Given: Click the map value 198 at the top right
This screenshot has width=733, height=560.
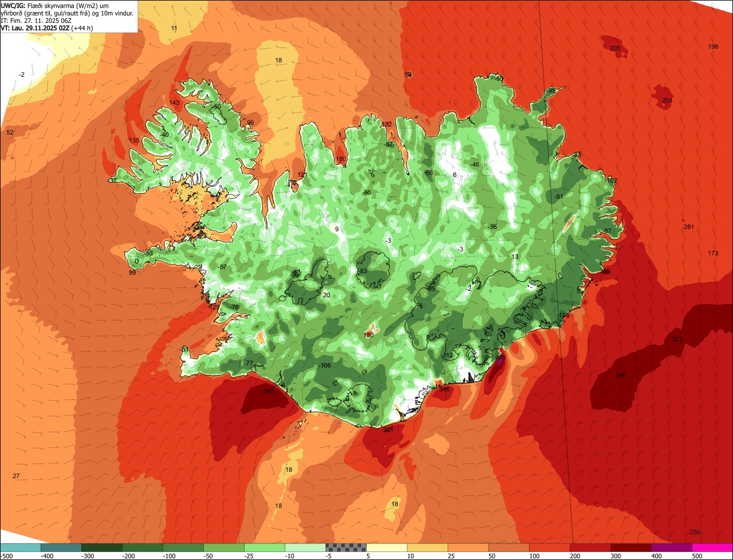Looking at the screenshot, I should point(713,46).
